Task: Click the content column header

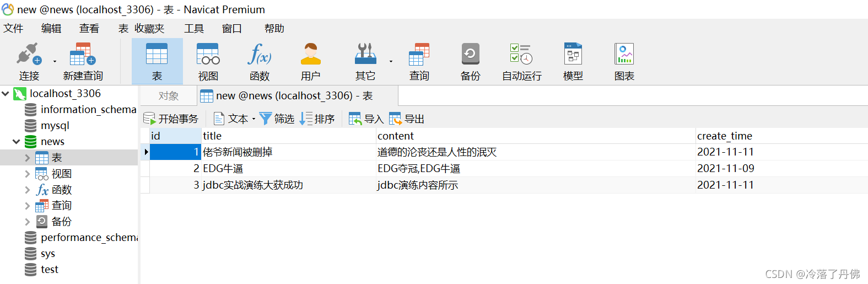Action: click(x=536, y=136)
